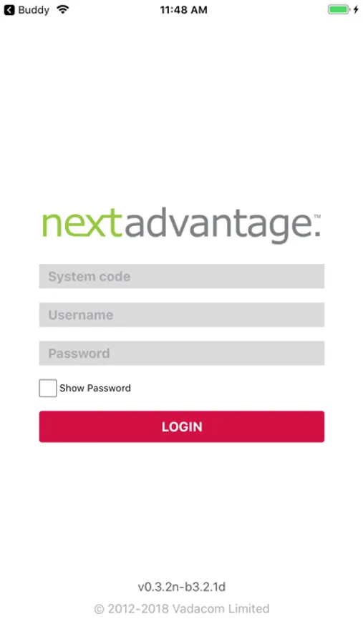Tap the Wi-Fi signal icon

[63, 9]
